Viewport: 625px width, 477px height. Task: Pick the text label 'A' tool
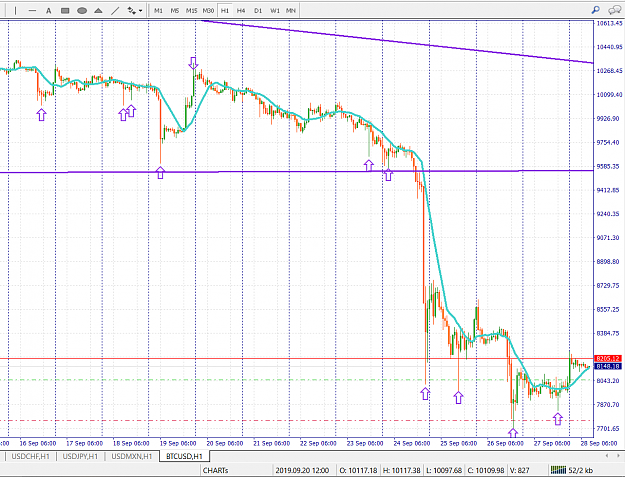(48, 10)
